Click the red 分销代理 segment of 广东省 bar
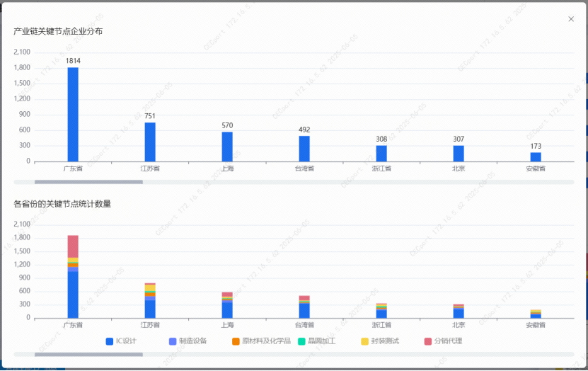 [73, 246]
